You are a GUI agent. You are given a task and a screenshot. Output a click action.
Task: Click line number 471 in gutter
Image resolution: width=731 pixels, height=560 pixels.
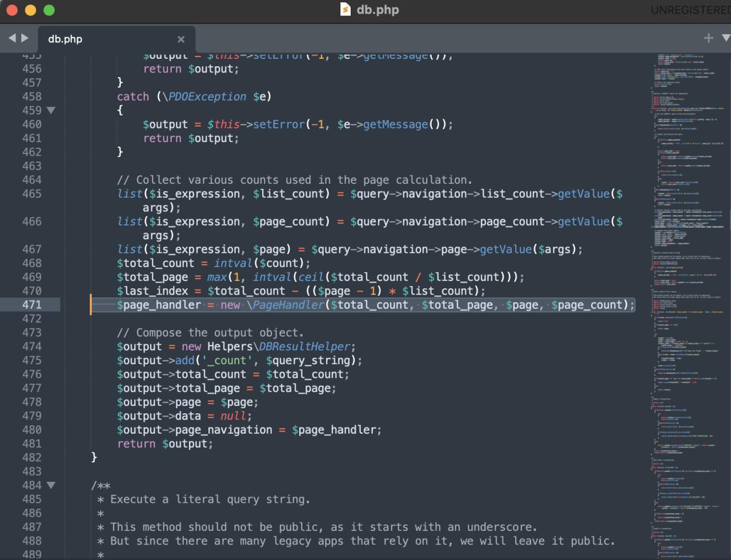(32, 305)
